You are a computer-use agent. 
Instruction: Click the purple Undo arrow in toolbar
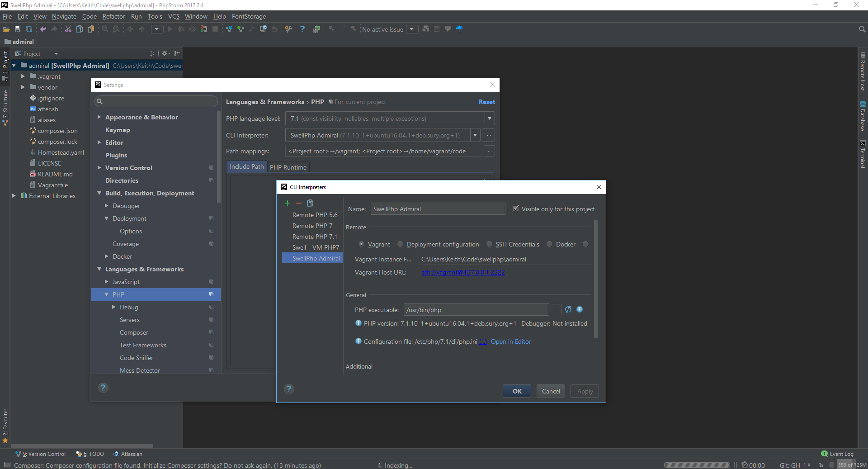click(x=43, y=29)
